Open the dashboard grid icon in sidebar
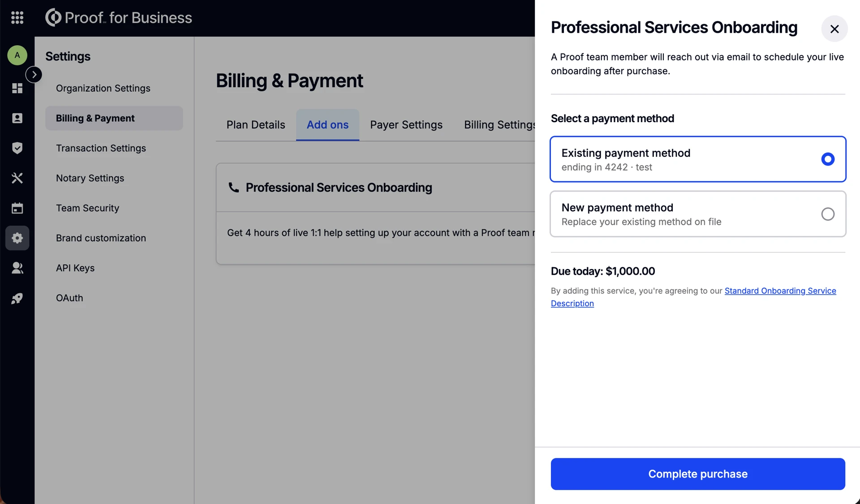This screenshot has height=504, width=860. [x=17, y=88]
